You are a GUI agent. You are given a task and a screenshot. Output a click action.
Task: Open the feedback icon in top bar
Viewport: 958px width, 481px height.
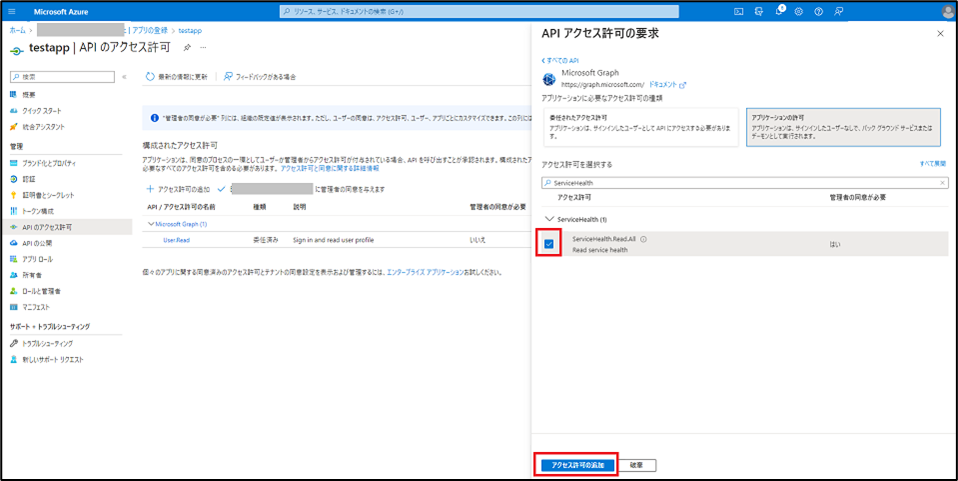[839, 11]
